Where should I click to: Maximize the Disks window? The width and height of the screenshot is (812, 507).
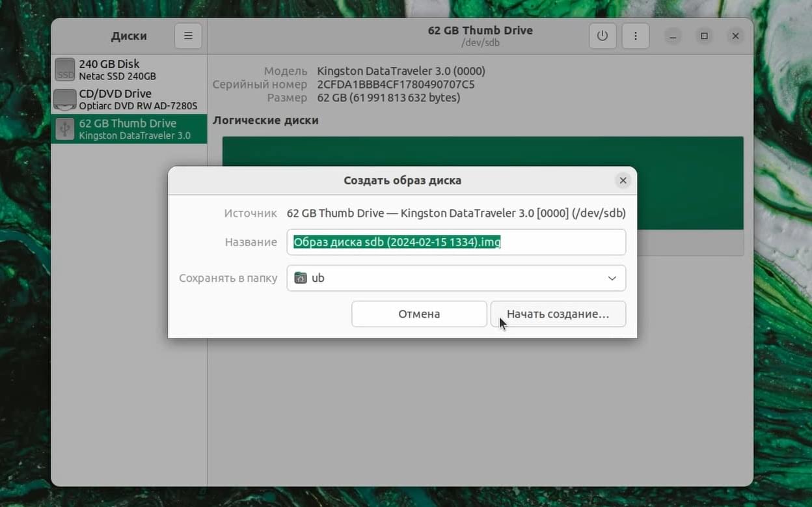click(x=704, y=36)
